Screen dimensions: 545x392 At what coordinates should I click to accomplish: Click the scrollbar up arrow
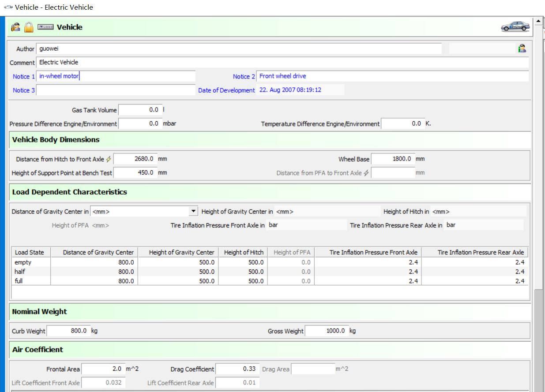538,21
